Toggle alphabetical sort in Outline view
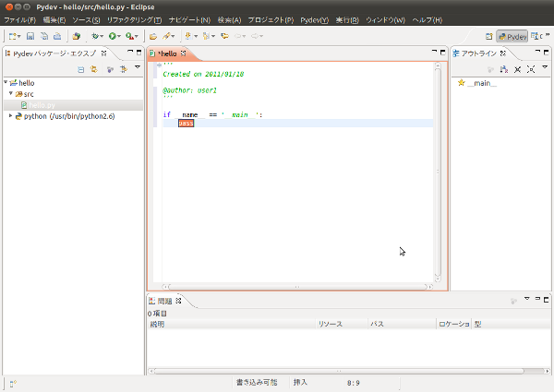The width and height of the screenshot is (554, 392). click(x=504, y=69)
